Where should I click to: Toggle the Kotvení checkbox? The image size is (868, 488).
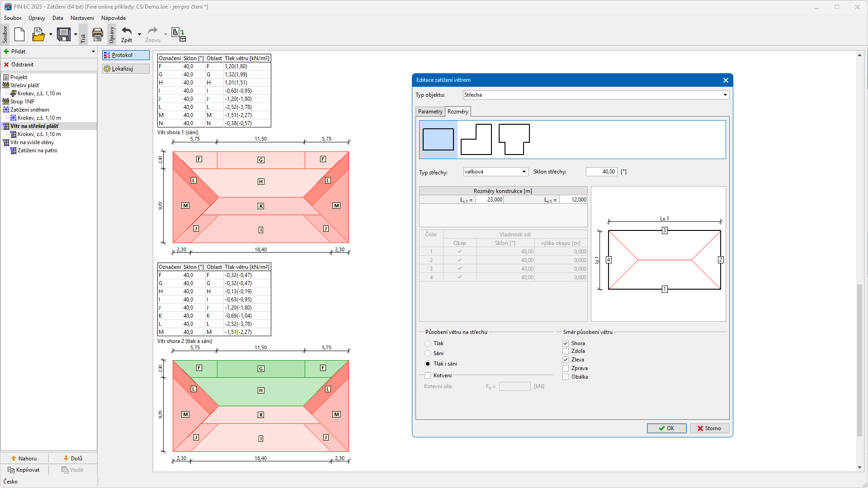click(428, 375)
